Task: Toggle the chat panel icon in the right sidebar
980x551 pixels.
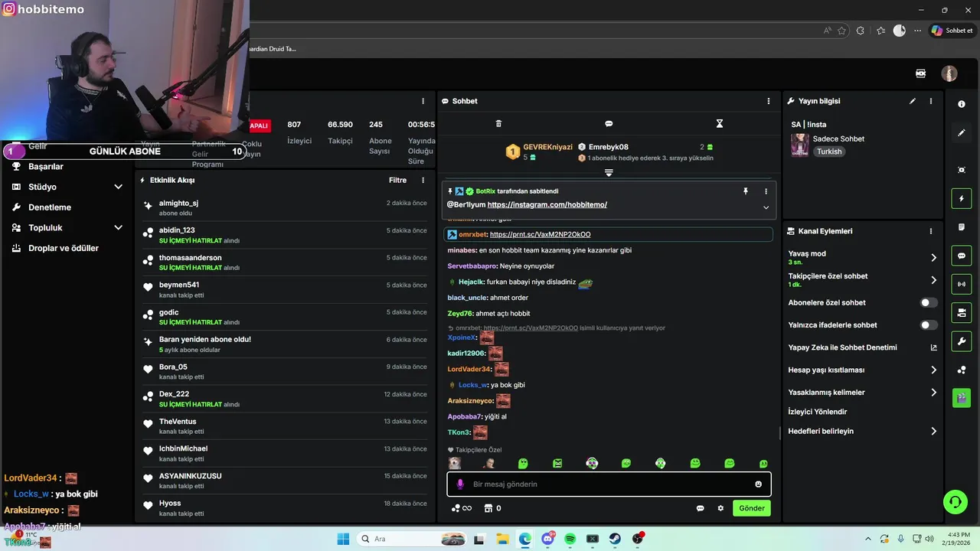Action: click(x=962, y=256)
